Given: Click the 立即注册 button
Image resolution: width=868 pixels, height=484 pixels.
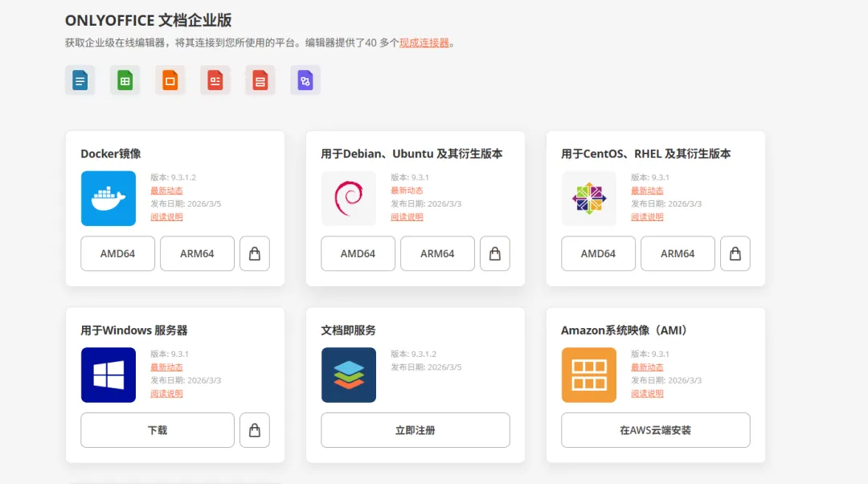Looking at the screenshot, I should click(416, 430).
